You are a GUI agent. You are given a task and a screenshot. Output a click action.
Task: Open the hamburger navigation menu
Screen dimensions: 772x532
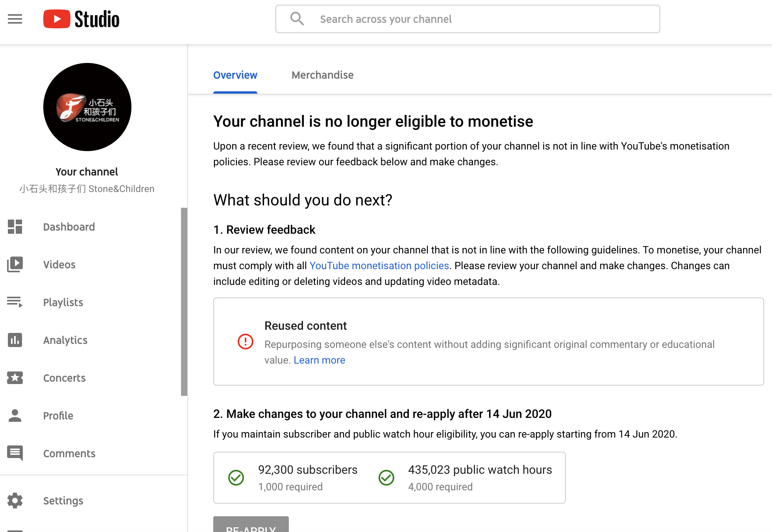15,19
